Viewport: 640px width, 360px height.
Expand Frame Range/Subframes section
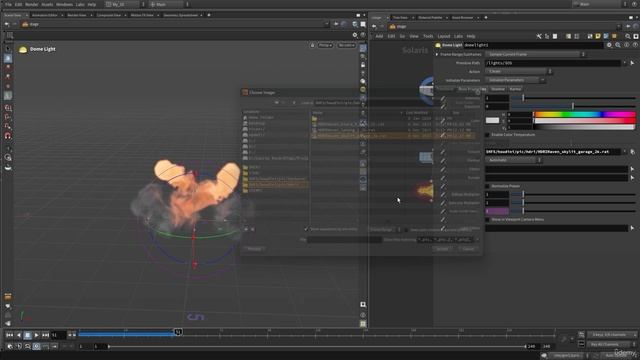(x=437, y=54)
